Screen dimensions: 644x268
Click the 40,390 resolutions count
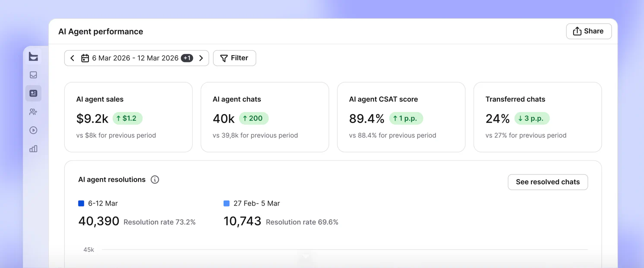coord(99,221)
